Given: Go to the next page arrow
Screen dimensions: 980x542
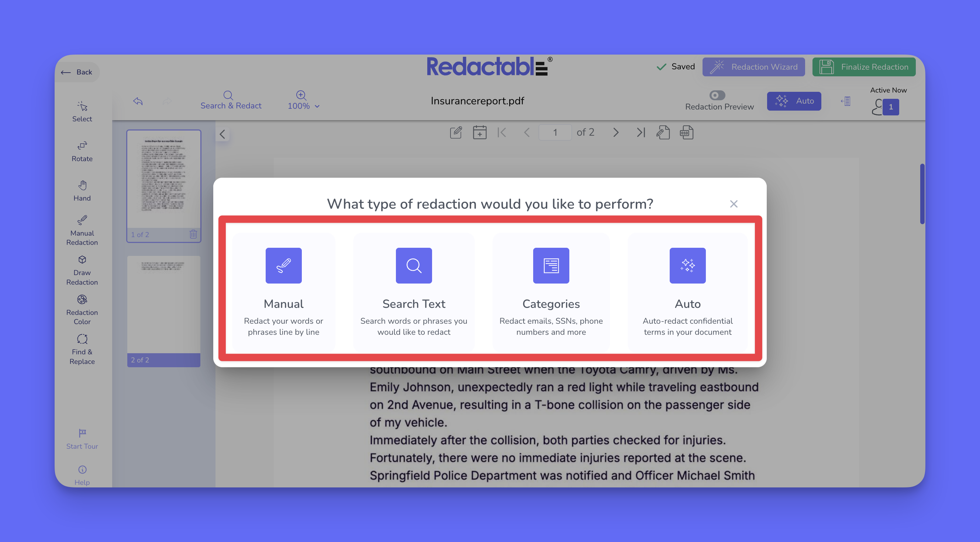Looking at the screenshot, I should click(615, 132).
